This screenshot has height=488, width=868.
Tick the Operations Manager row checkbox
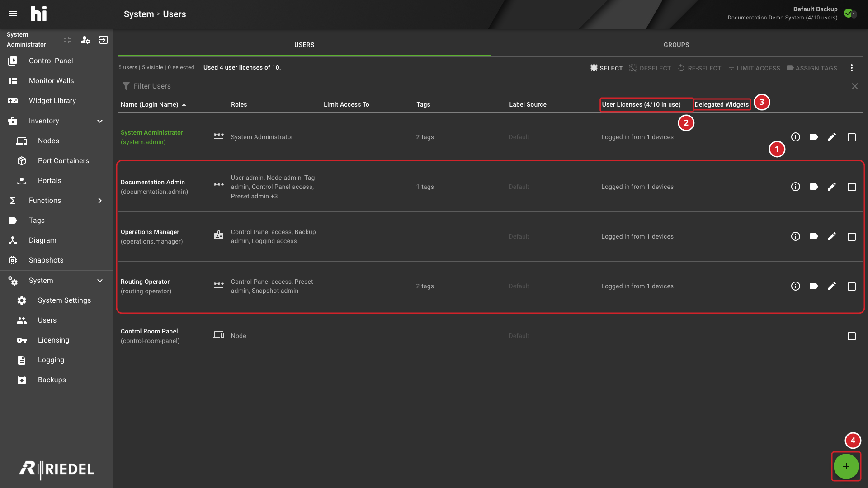coord(852,237)
